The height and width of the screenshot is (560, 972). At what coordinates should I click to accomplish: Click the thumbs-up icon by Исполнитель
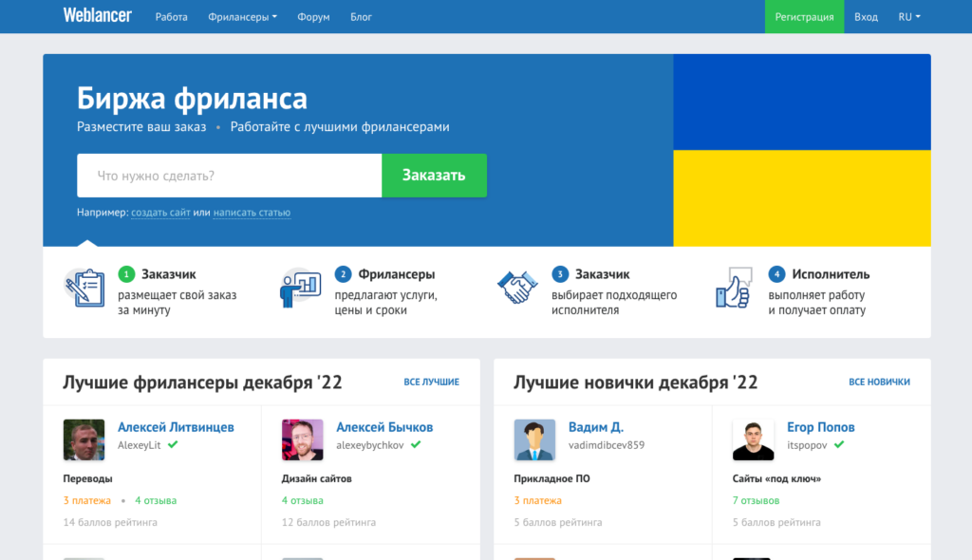734,288
